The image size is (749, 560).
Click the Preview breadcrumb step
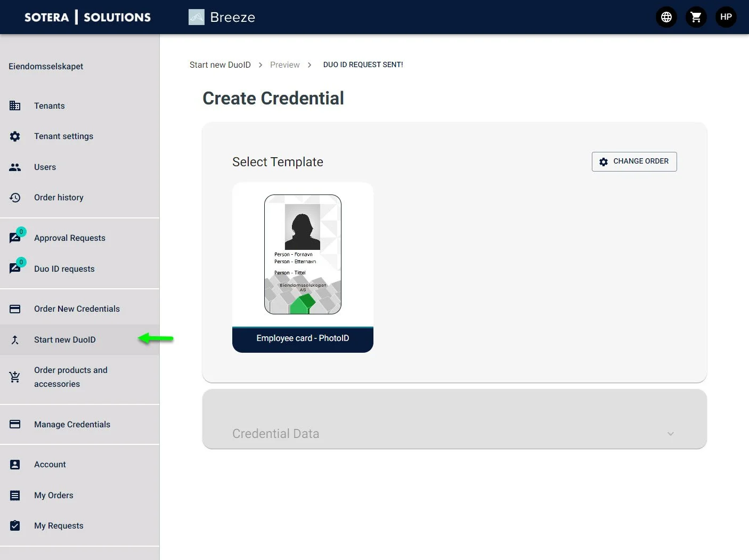[x=284, y=65]
